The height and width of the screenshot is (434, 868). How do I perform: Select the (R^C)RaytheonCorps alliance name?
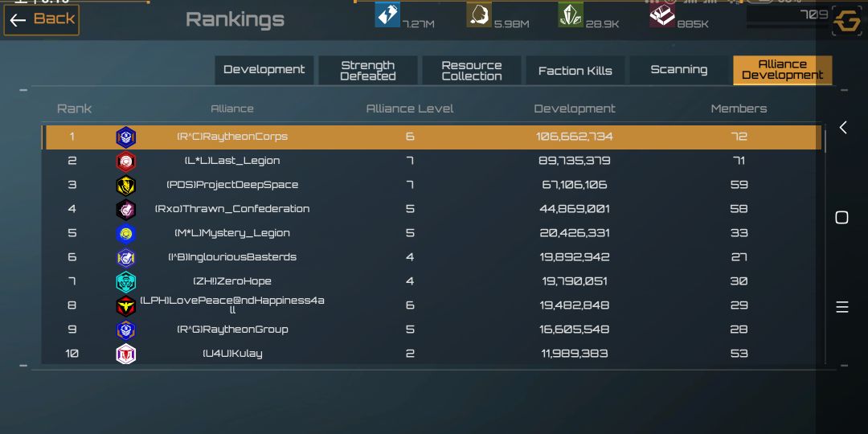pos(232,137)
